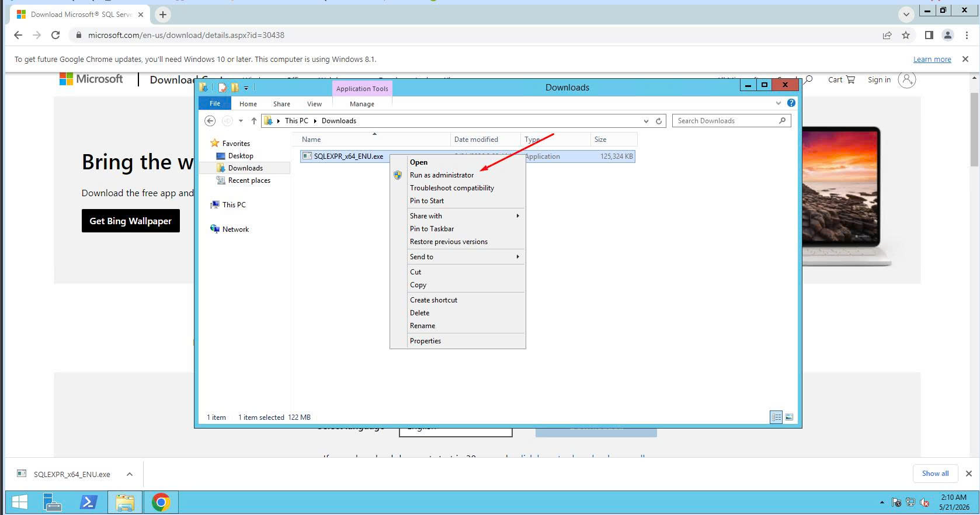980x515 pixels.
Task: Choose Rename in the context menu
Action: click(422, 326)
